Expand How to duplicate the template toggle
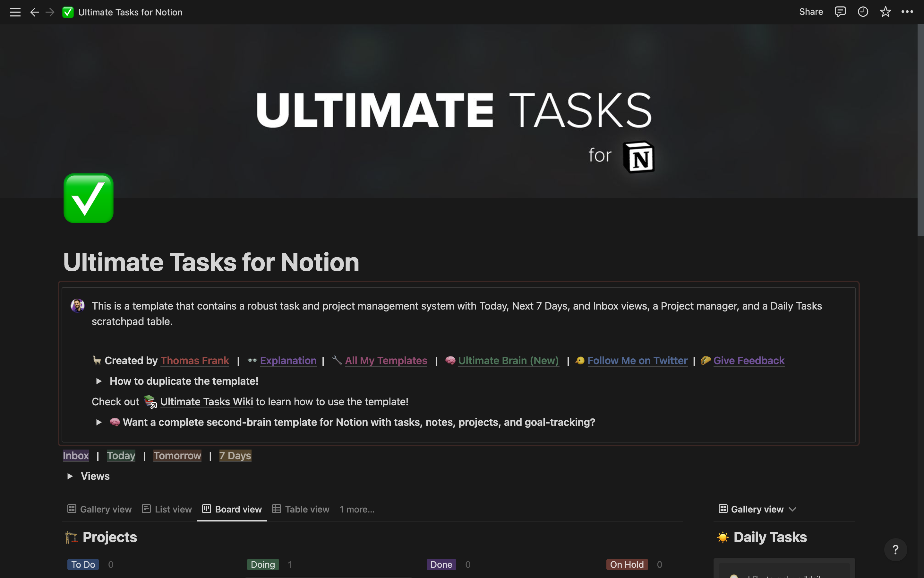Screen dimensions: 924x578 point(98,381)
